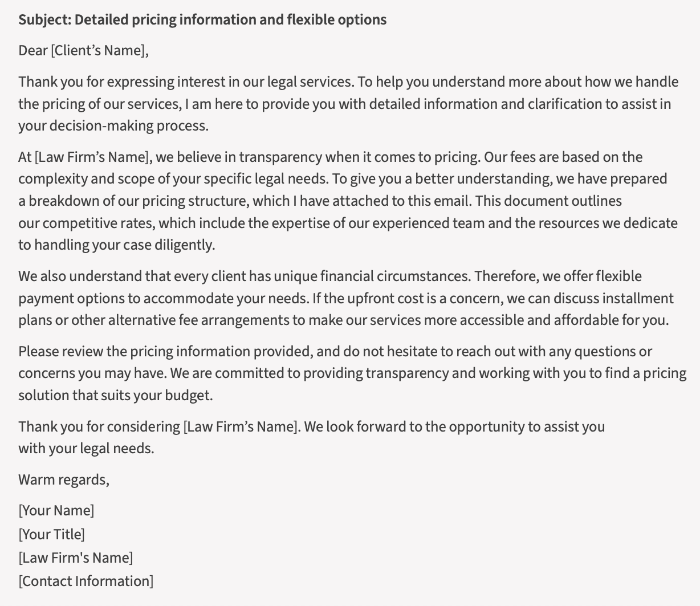Click '[Law Firm's Name]' after 'Thank you for considering'
Viewport: 700px width, 606px height.
[241, 427]
